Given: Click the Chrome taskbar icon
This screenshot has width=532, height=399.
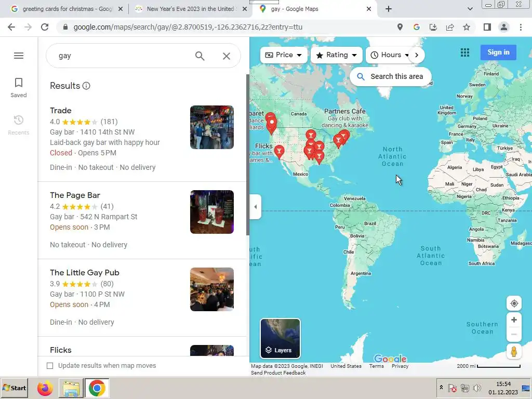Looking at the screenshot, I should click(97, 388).
